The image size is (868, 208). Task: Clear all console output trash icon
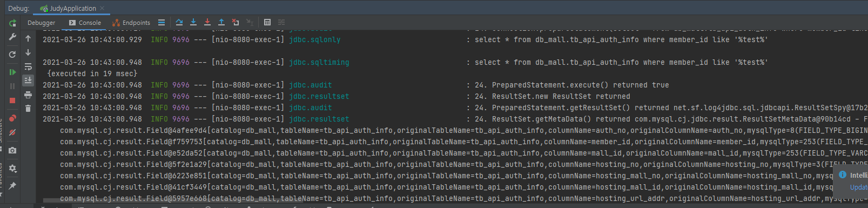(x=28, y=109)
